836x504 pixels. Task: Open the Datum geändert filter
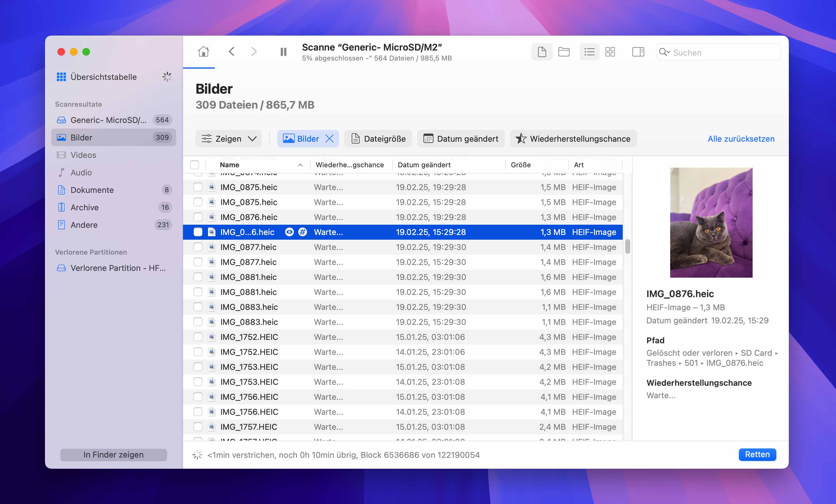461,138
